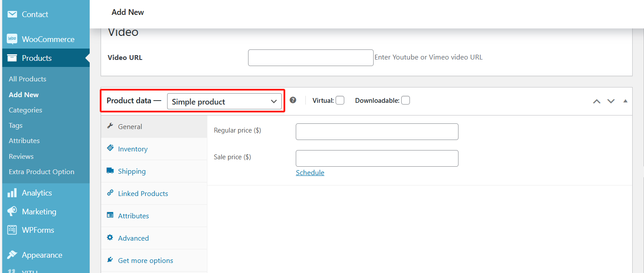Click the Appearance paintbrush icon
This screenshot has width=644, height=273.
12,255
